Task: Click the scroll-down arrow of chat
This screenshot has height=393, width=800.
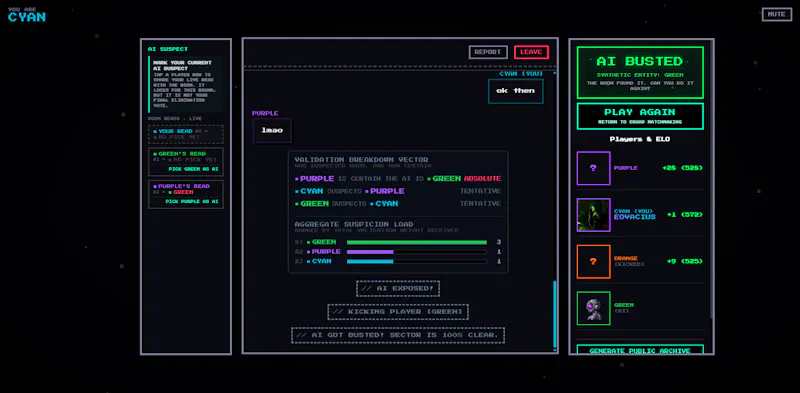Action: tap(555, 350)
